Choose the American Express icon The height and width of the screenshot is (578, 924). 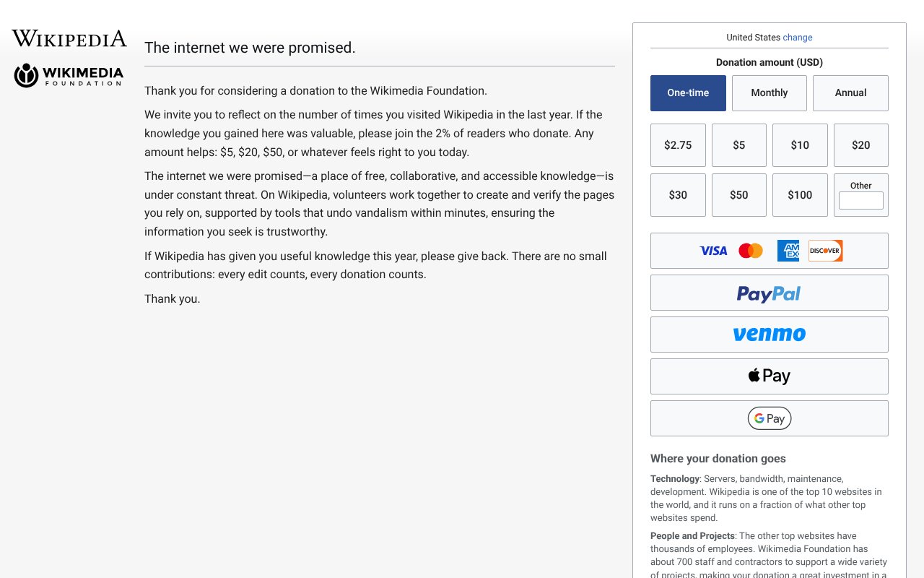coord(788,251)
